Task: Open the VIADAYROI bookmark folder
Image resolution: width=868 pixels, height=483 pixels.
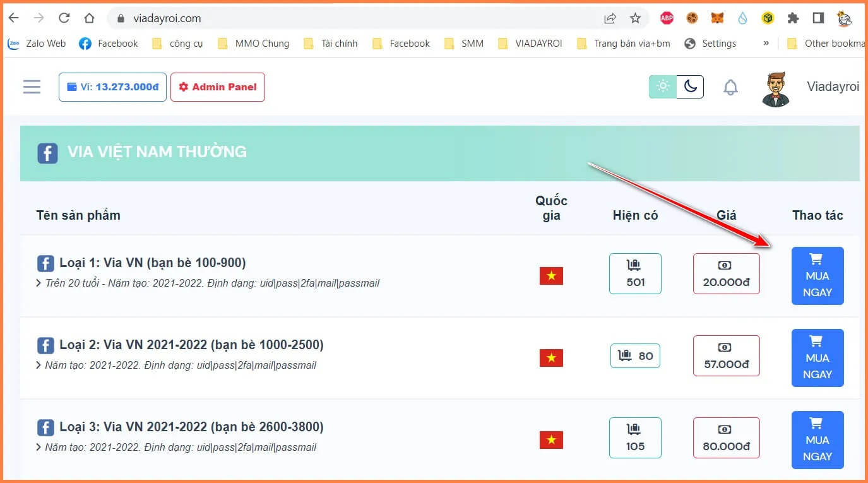Action: [x=530, y=44]
